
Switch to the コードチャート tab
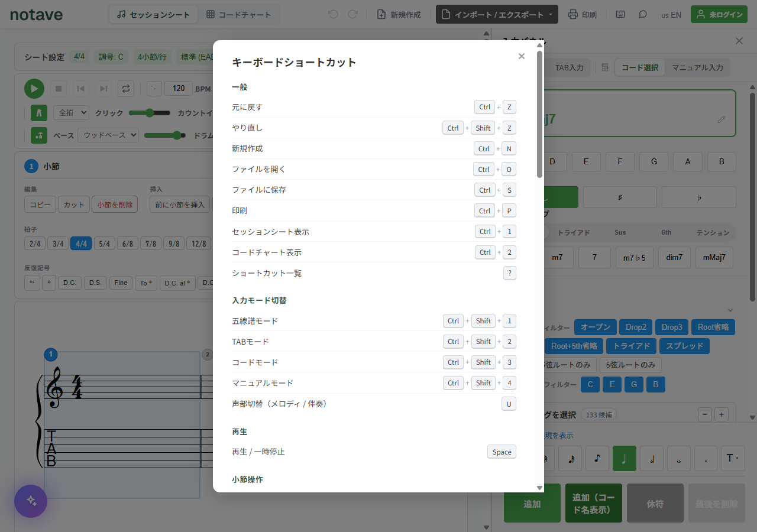point(239,14)
